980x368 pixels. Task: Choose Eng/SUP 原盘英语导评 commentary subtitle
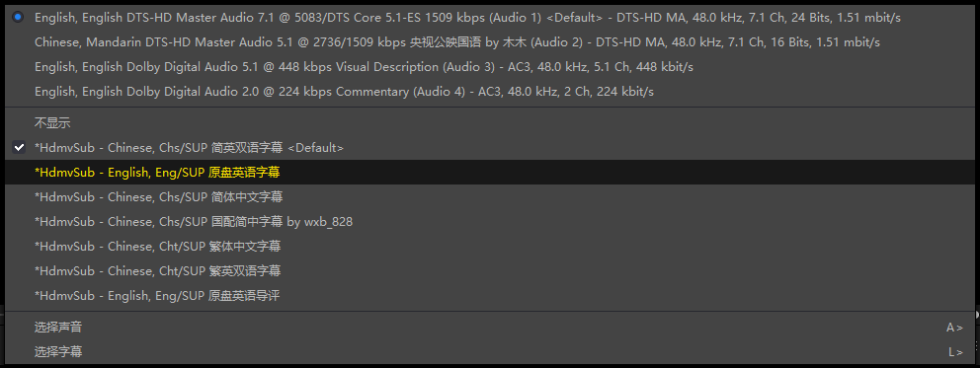click(489, 296)
